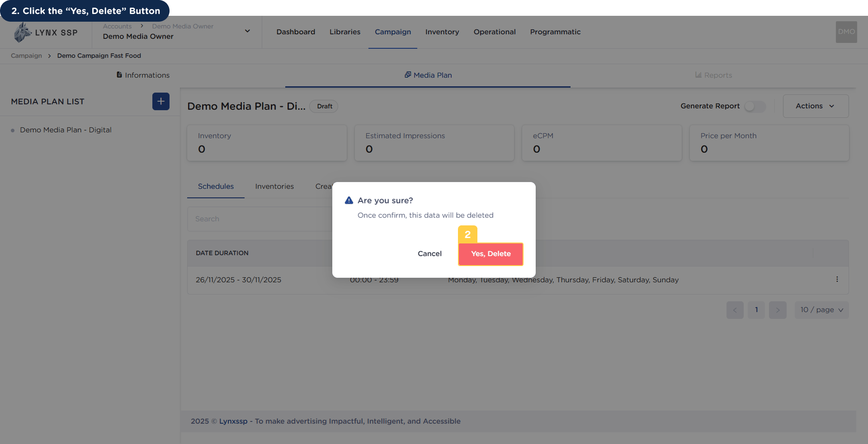Click the Draft status badge
The height and width of the screenshot is (444, 868).
click(x=324, y=106)
